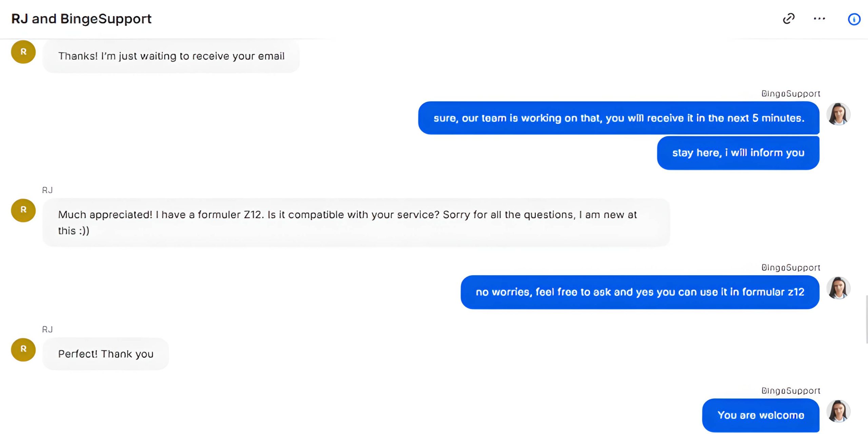Screen dimensions: 868x434
Task: Copy the conversation link icon
Action: point(789,19)
